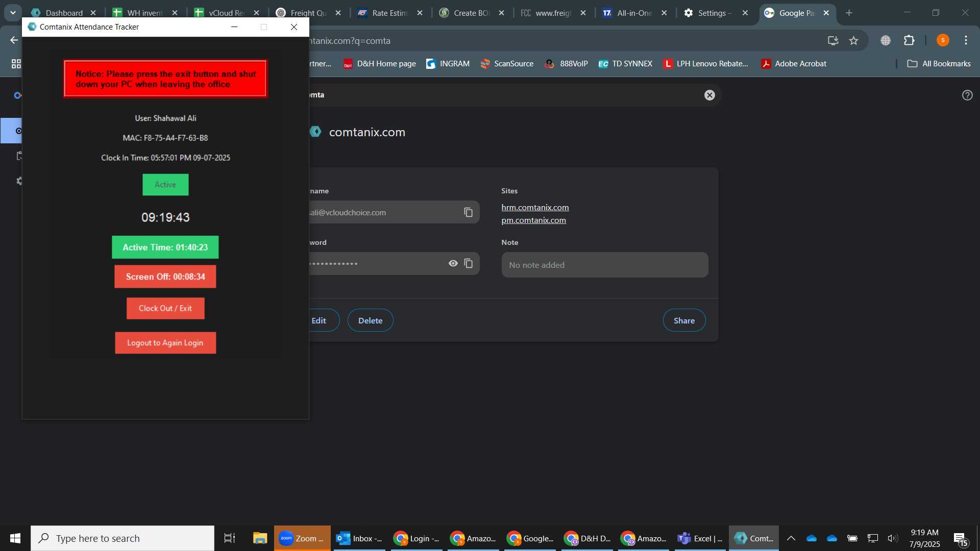Open the Adobe Acrobat bookmark
This screenshot has width=980, height=551.
tap(794, 64)
